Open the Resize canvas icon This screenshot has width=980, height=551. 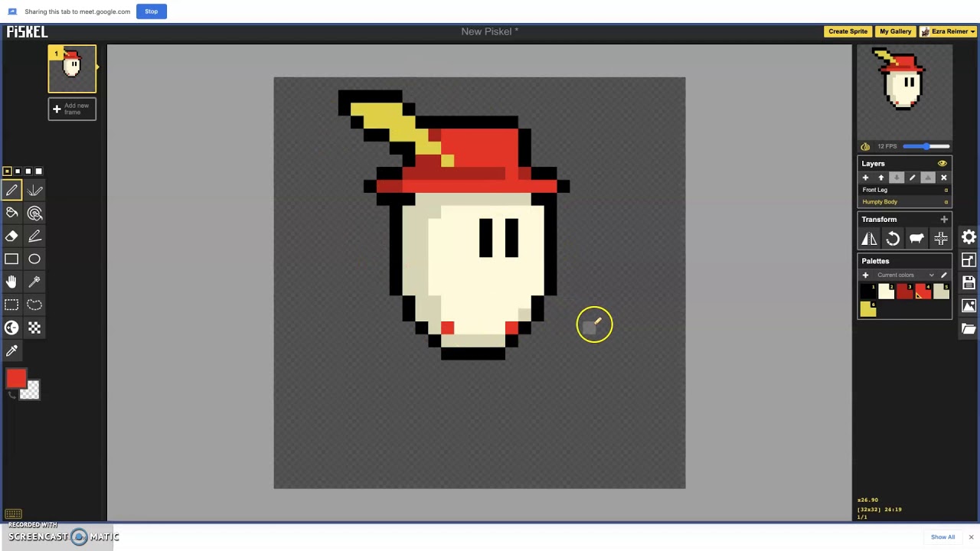(x=969, y=260)
